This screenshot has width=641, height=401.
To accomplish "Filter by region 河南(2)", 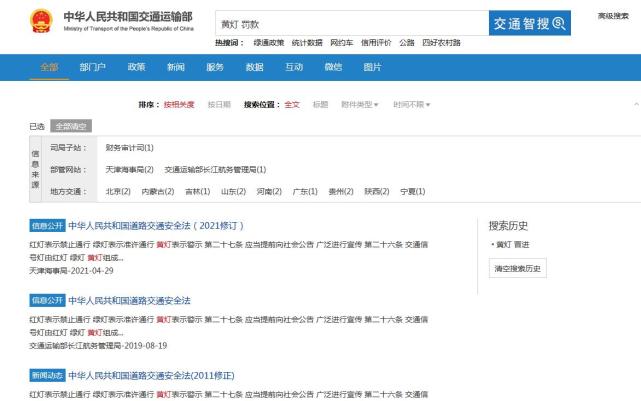I will pos(269,191).
